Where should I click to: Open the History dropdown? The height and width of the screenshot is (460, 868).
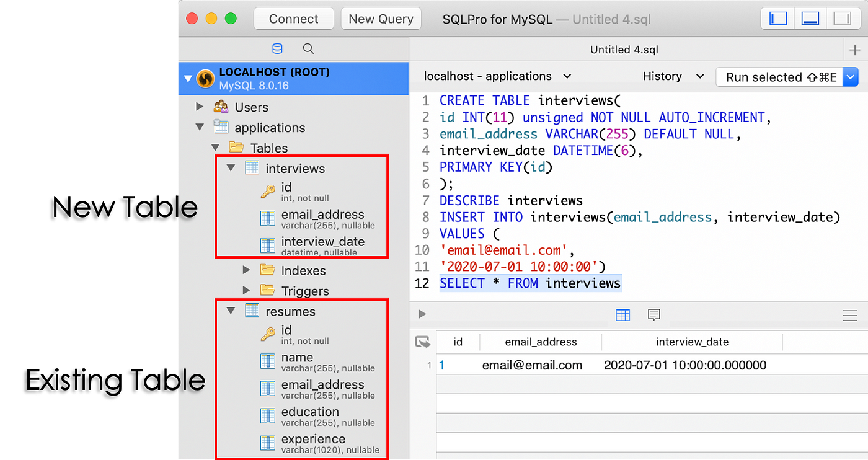(x=673, y=76)
